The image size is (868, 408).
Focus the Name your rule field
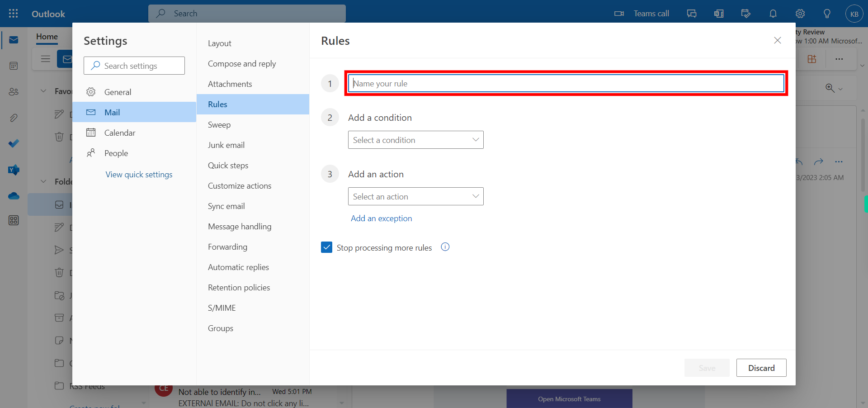click(x=566, y=83)
